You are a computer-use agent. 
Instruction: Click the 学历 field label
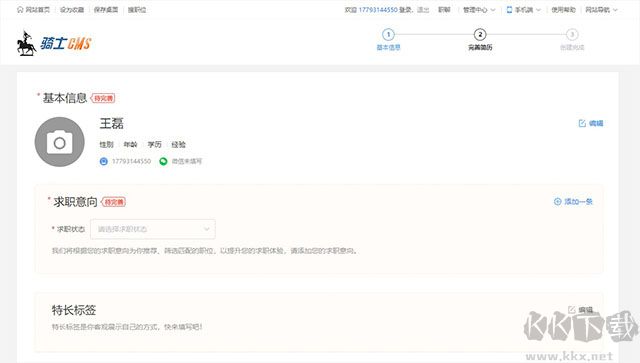point(154,145)
